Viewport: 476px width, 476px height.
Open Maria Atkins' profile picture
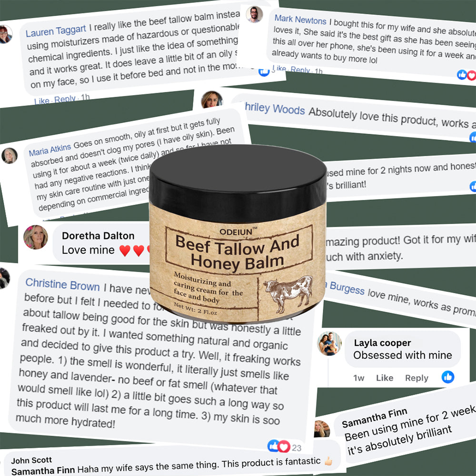(10, 156)
